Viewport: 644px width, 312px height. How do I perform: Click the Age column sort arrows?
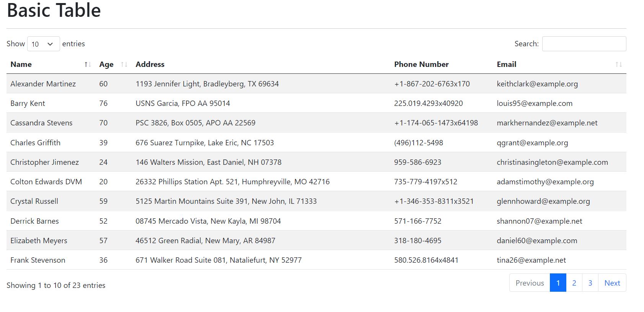click(124, 65)
